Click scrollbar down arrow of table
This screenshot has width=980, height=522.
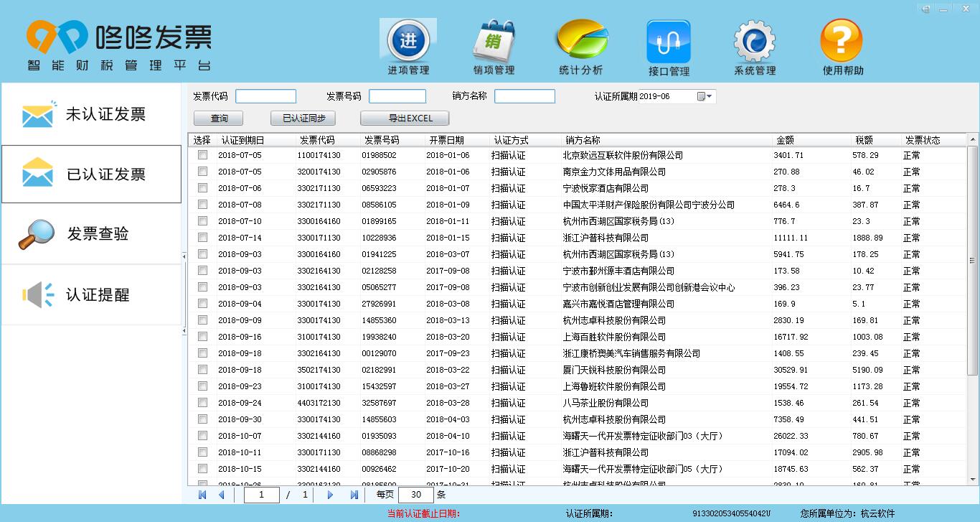(x=973, y=479)
